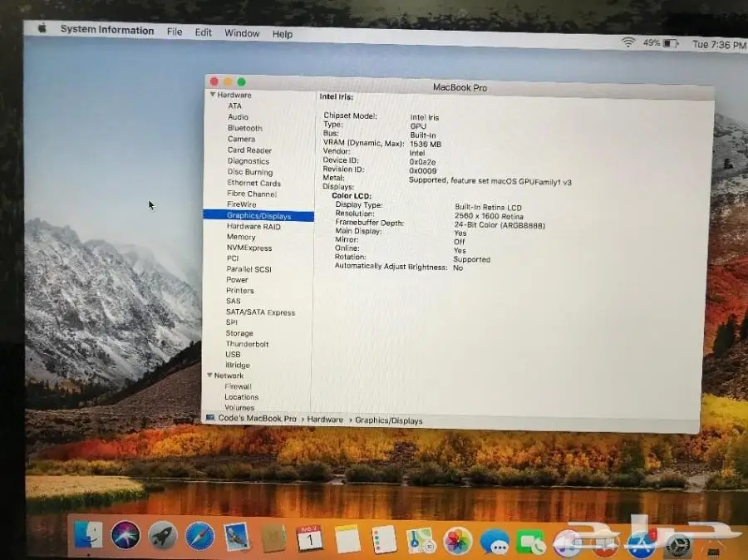Select Bluetooth in the sidebar

coord(244,128)
